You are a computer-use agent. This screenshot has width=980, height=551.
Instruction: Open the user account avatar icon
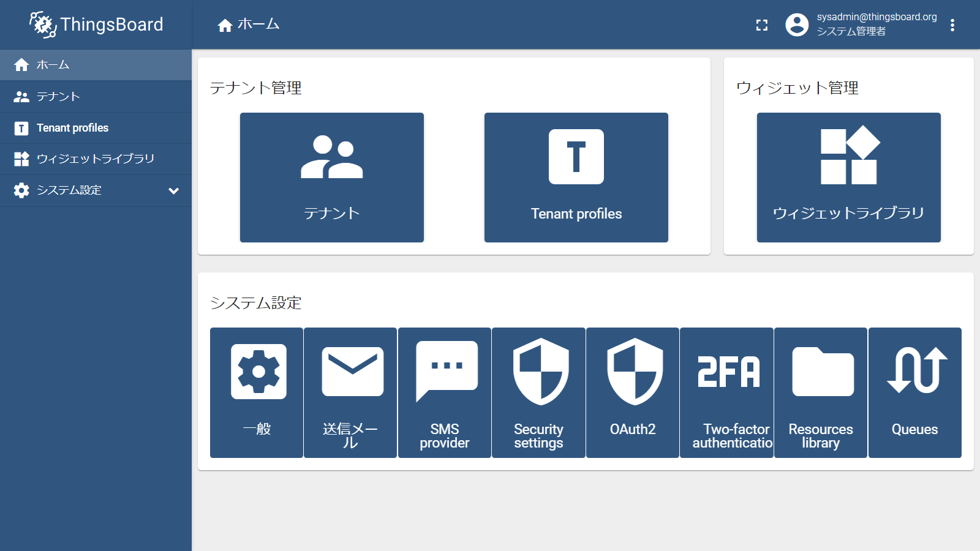[x=797, y=25]
